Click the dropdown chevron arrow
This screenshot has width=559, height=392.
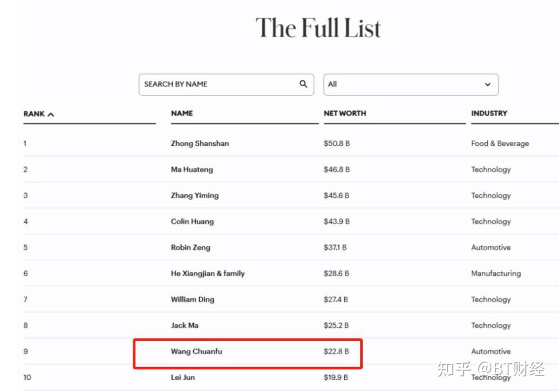pyautogui.click(x=488, y=84)
